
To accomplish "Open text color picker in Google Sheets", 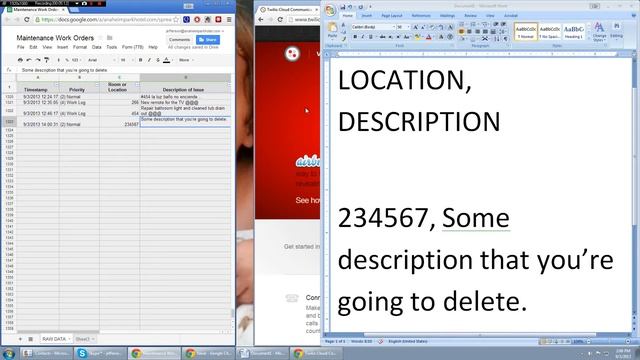I will click(167, 60).
